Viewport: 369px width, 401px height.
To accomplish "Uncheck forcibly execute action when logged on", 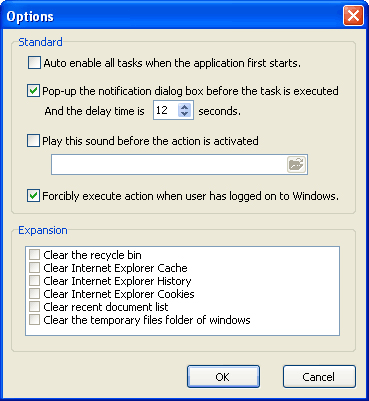I will (33, 196).
